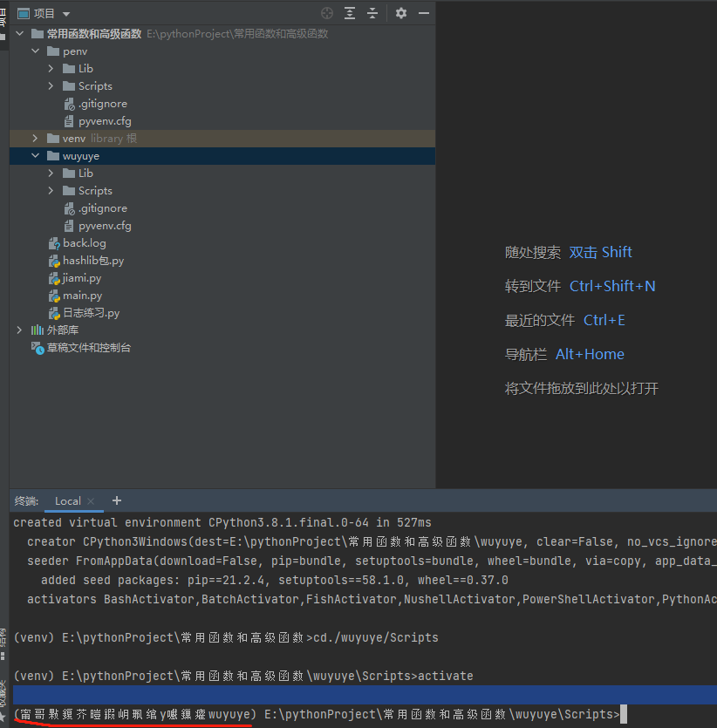Click the Lib folder icon under penv

69,69
